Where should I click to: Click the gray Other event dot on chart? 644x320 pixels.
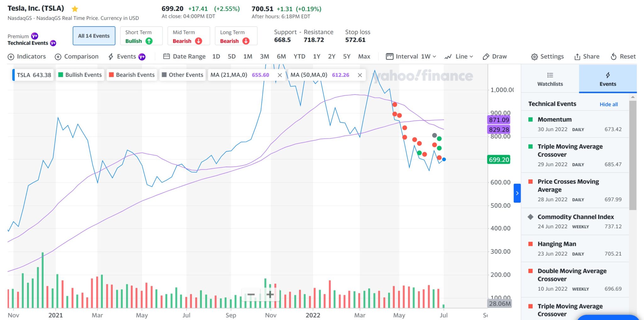click(x=434, y=135)
